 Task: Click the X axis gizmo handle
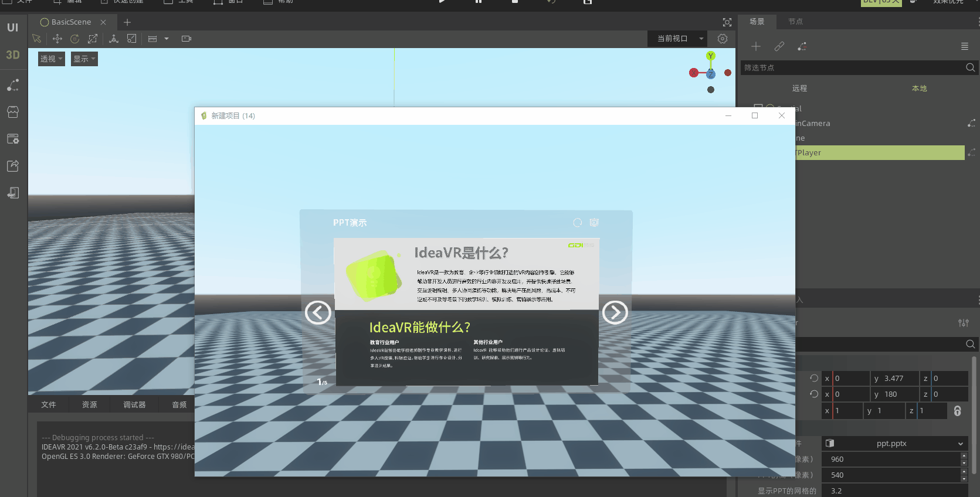click(694, 73)
